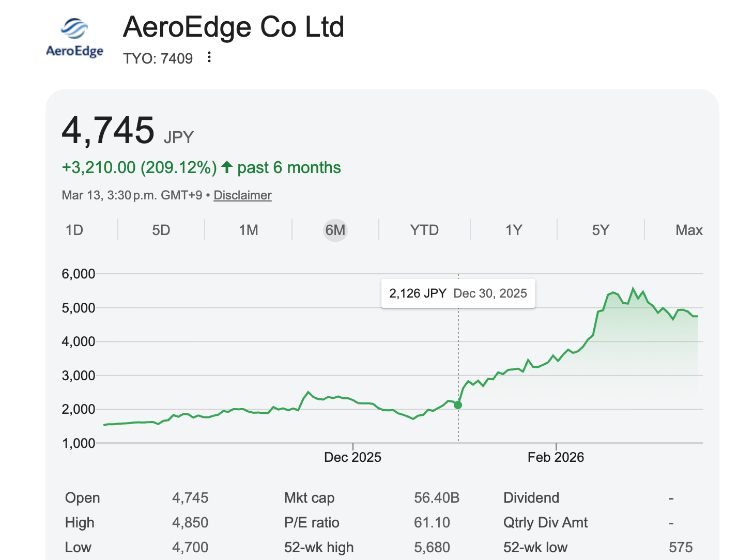This screenshot has height=560, width=738.
Task: Select the 6M time range tab
Action: pyautogui.click(x=335, y=230)
